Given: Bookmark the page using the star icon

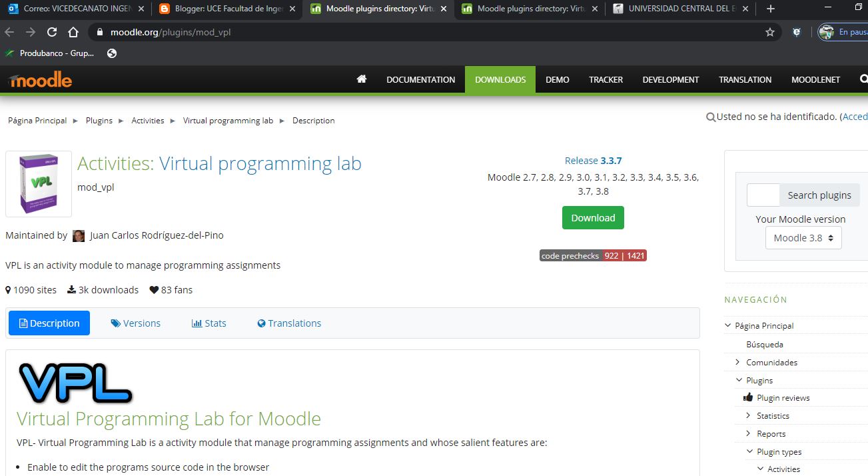Looking at the screenshot, I should (769, 31).
